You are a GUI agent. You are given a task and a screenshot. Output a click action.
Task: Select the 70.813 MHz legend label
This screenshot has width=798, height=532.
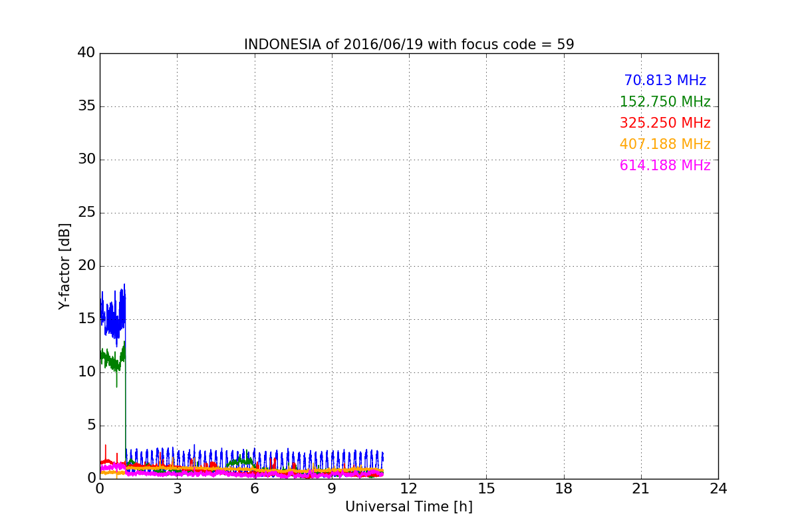pos(665,80)
